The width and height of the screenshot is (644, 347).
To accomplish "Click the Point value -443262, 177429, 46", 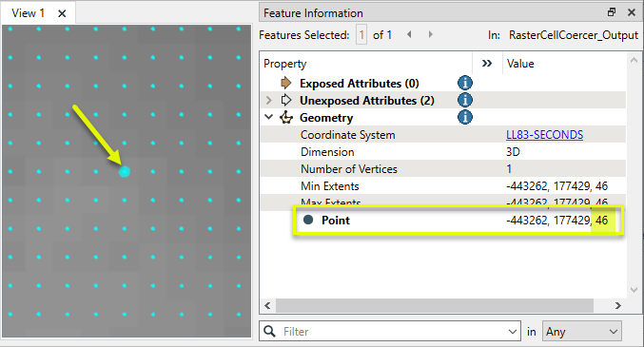I will coord(556,221).
